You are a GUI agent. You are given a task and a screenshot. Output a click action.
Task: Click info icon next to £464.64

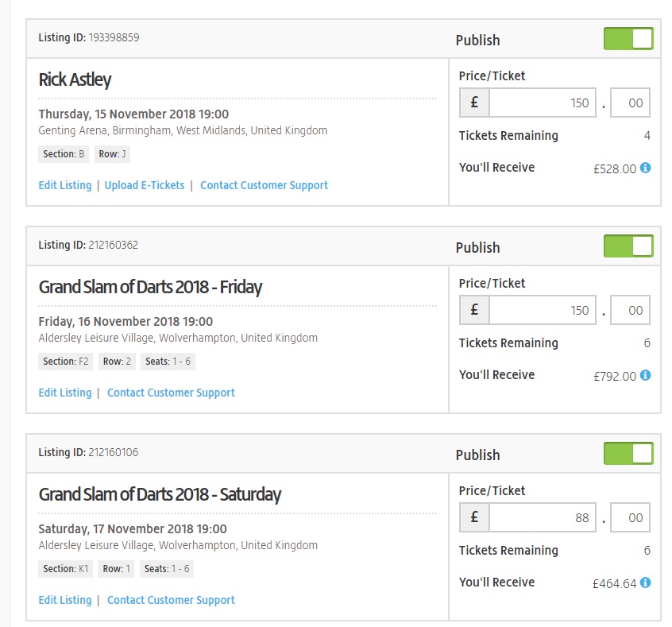[x=646, y=582]
